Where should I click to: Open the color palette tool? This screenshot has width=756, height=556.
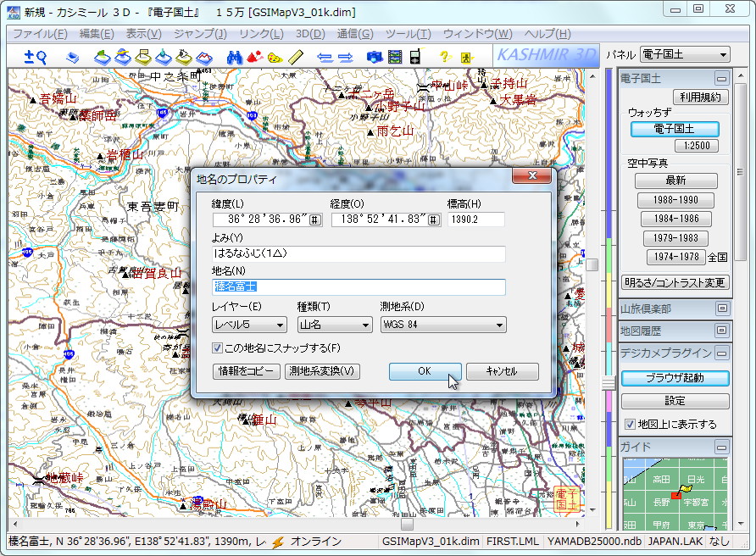coord(275,58)
